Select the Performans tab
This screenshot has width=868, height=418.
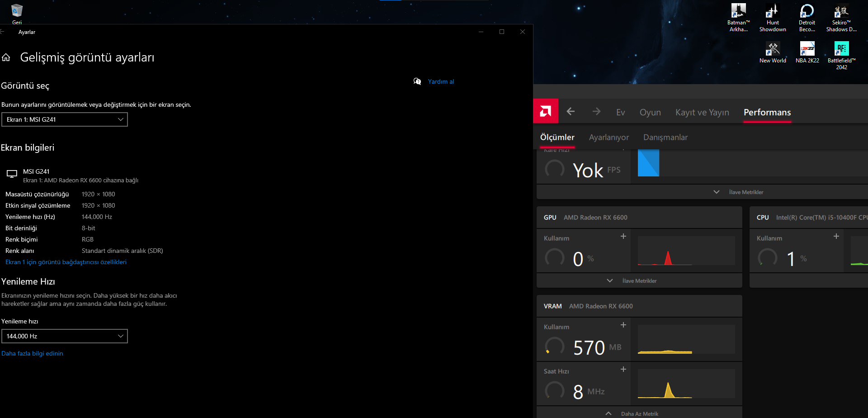pyautogui.click(x=767, y=112)
